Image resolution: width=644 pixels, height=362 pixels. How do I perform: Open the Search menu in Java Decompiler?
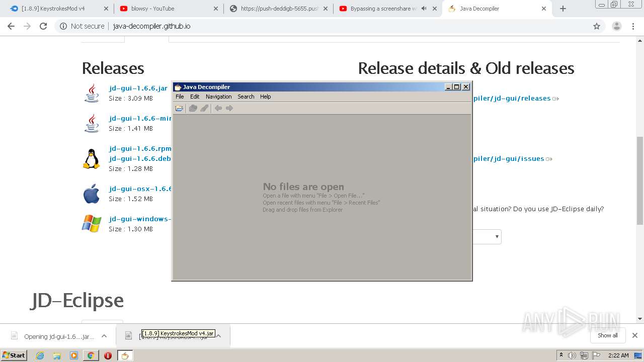tap(246, 97)
